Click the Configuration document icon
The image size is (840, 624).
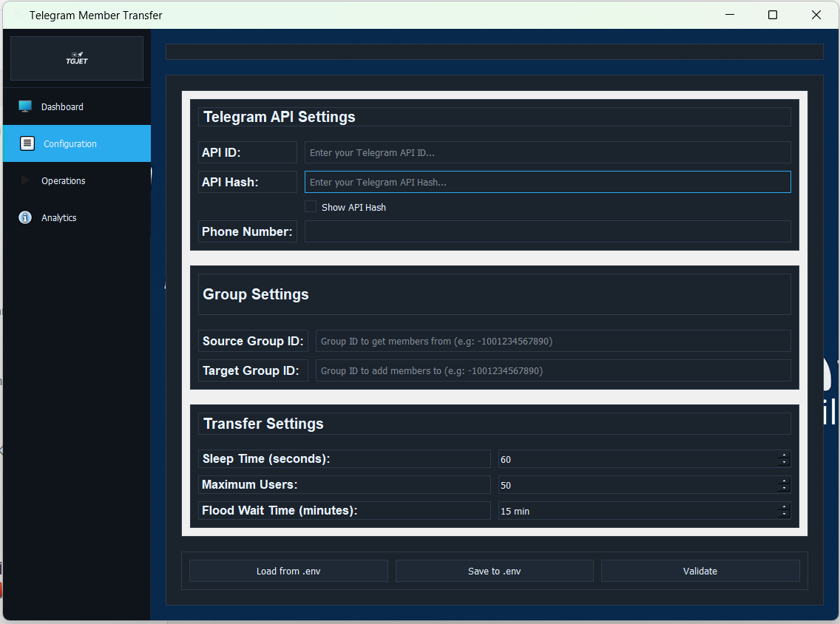27,143
